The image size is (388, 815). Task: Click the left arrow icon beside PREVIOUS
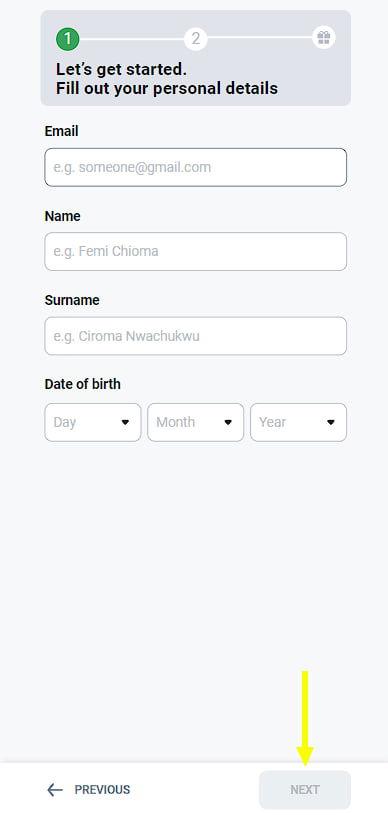[55, 790]
